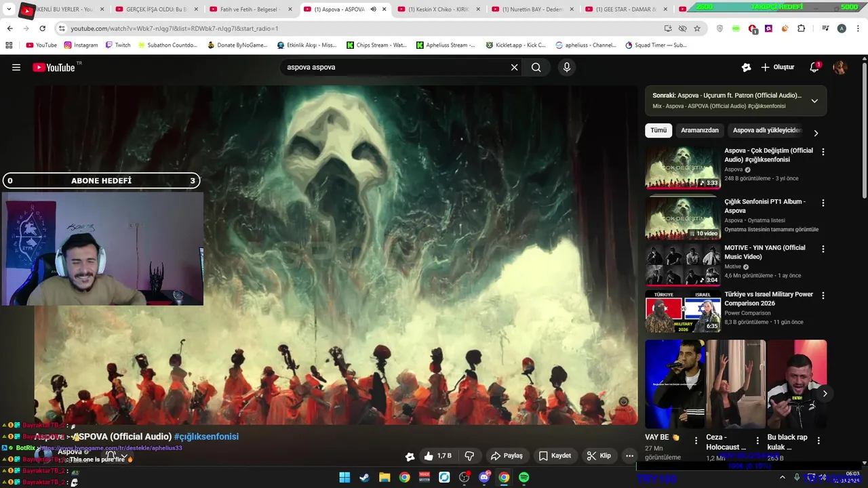Viewport: 868px width, 488px height.
Task: Click the sparkle icon beside Oluştur
Action: click(746, 67)
